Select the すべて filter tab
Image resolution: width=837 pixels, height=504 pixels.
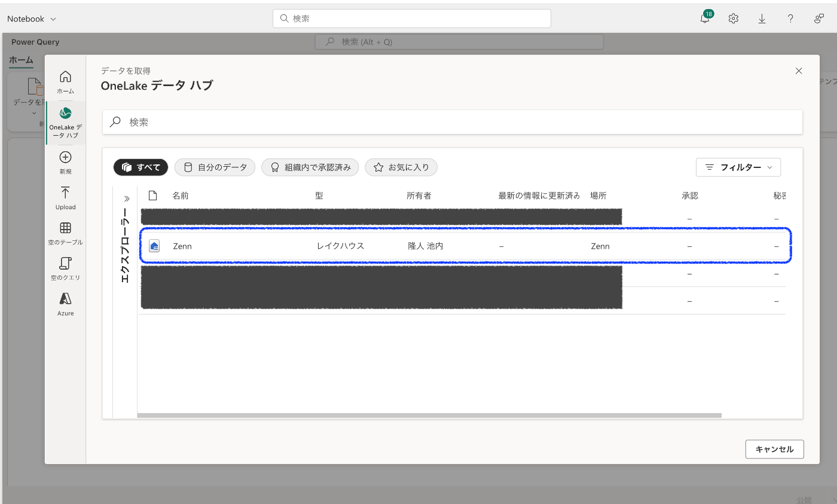point(140,167)
